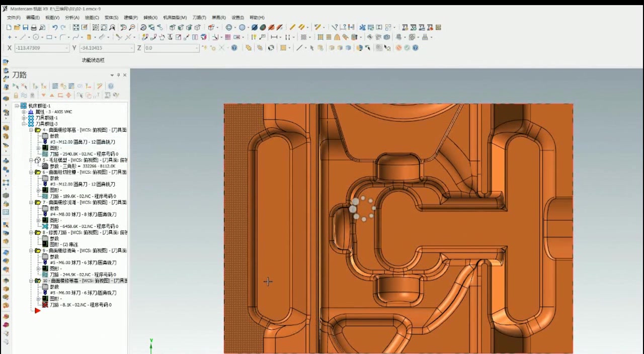Viewport: 644px width, 354px height.
Task: Toggle operation 10 曲面精修等高 folder selection
Action: (x=38, y=281)
